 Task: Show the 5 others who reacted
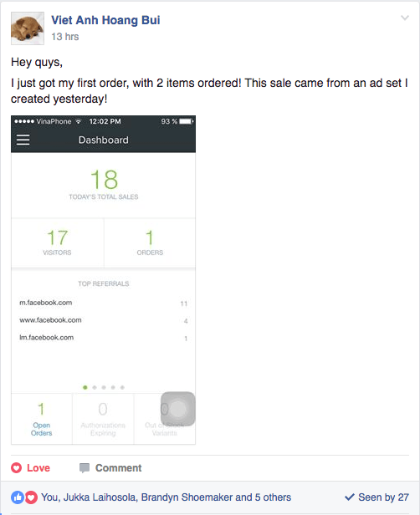pos(273,497)
